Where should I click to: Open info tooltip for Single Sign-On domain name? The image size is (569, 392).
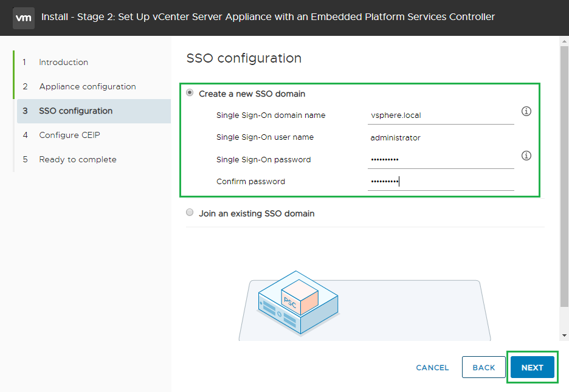click(x=526, y=111)
